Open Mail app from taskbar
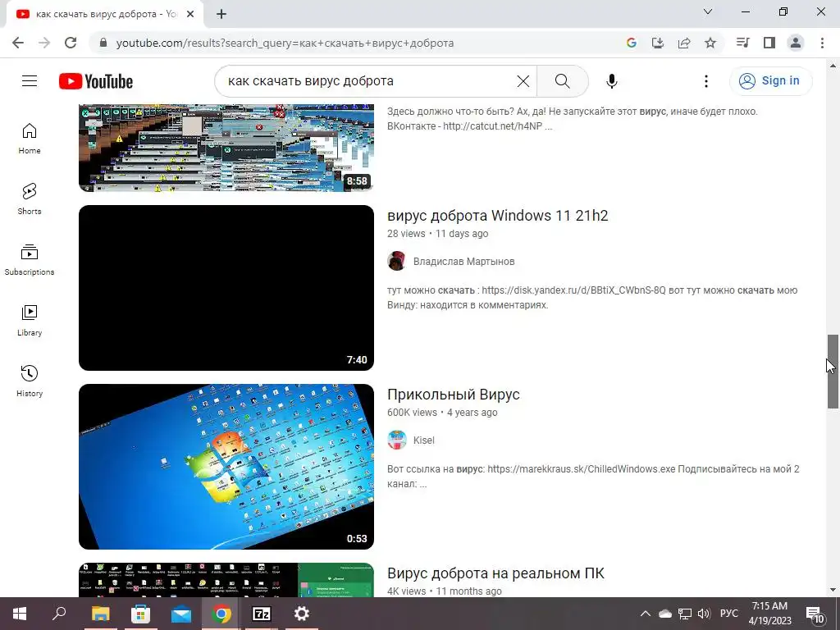 tap(181, 614)
